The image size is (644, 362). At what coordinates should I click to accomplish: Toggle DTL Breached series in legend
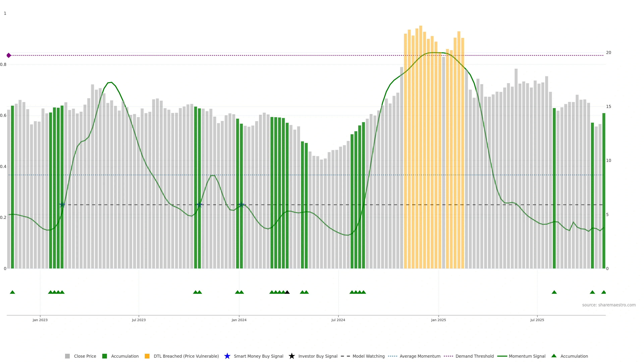pos(186,356)
